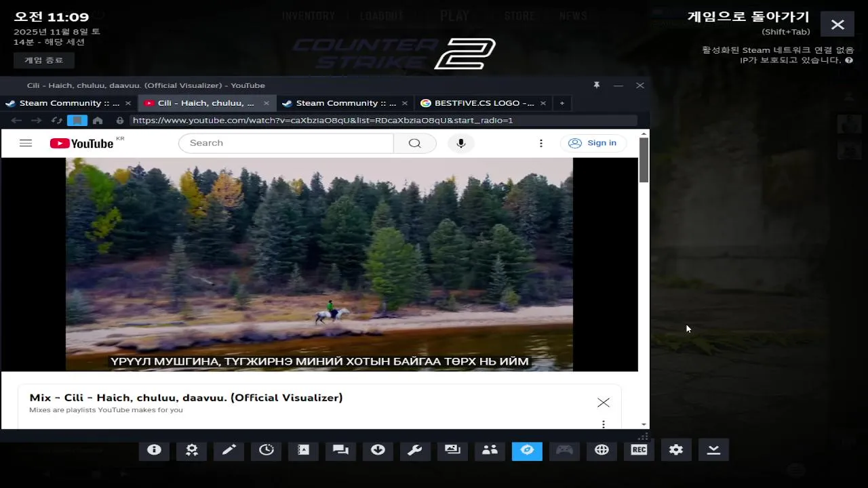Toggle REC game recording button
The width and height of the screenshot is (868, 488).
[639, 450]
